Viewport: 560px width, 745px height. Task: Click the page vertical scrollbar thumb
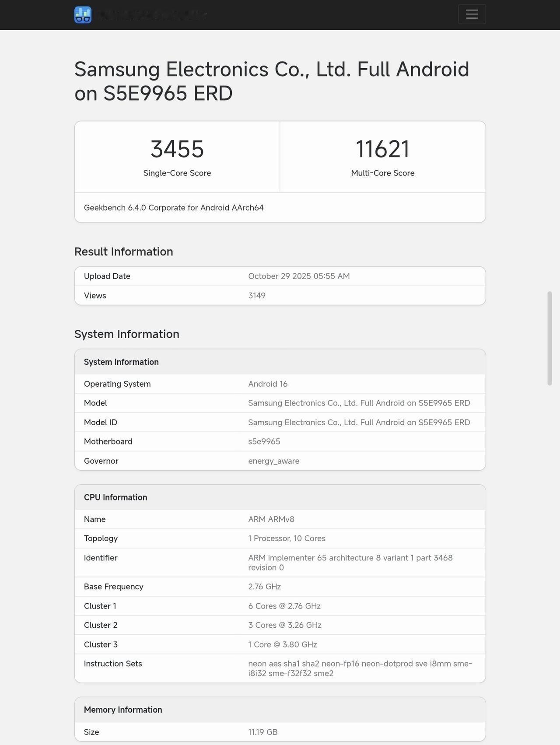[549, 338]
